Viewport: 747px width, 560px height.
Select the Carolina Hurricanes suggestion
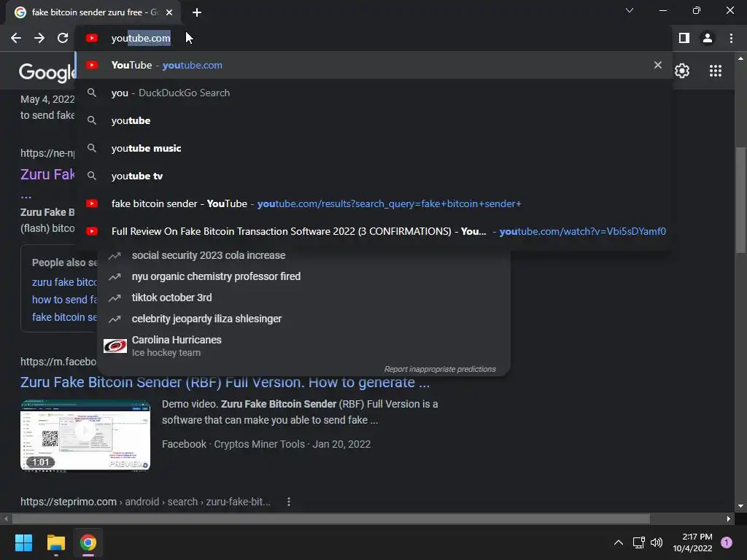[304, 346]
